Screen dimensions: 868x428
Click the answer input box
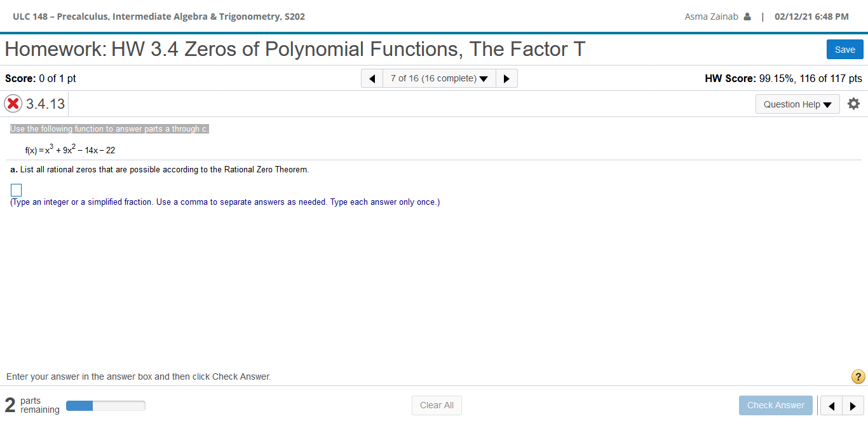pyautogui.click(x=17, y=190)
